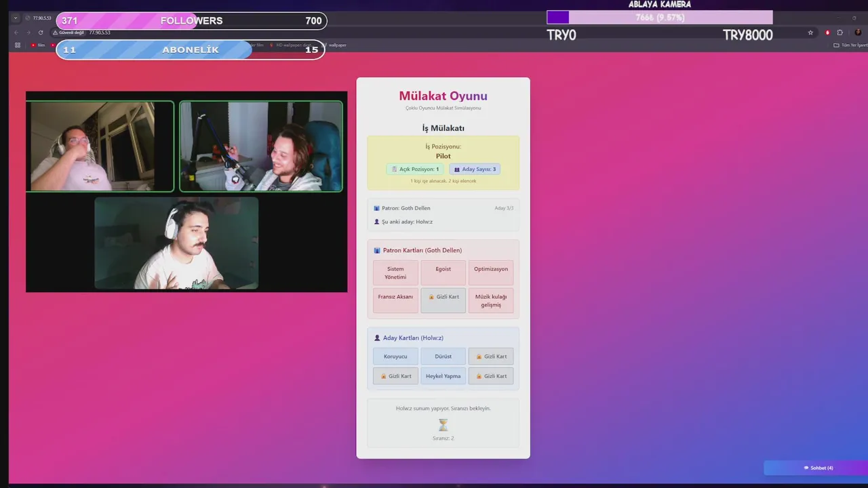Image resolution: width=868 pixels, height=488 pixels.
Task: Select the 'Müzik kulağı gelişmiş' boss card
Action: 491,300
